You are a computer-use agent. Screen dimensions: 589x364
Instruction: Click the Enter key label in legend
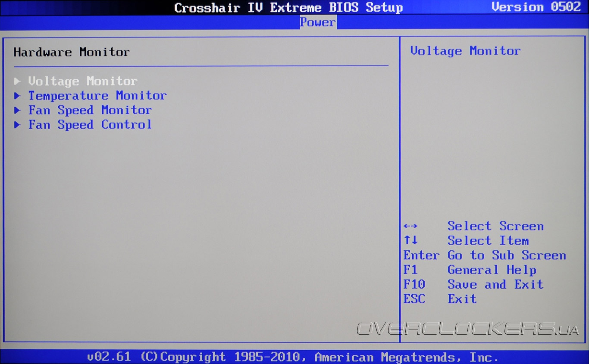(x=421, y=255)
